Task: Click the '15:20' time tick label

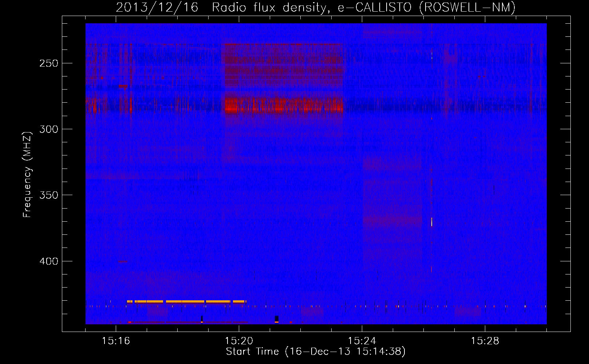Action: pyautogui.click(x=239, y=341)
